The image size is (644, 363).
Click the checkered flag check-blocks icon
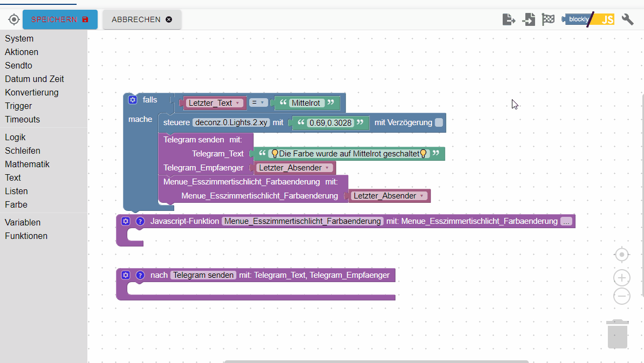(549, 19)
